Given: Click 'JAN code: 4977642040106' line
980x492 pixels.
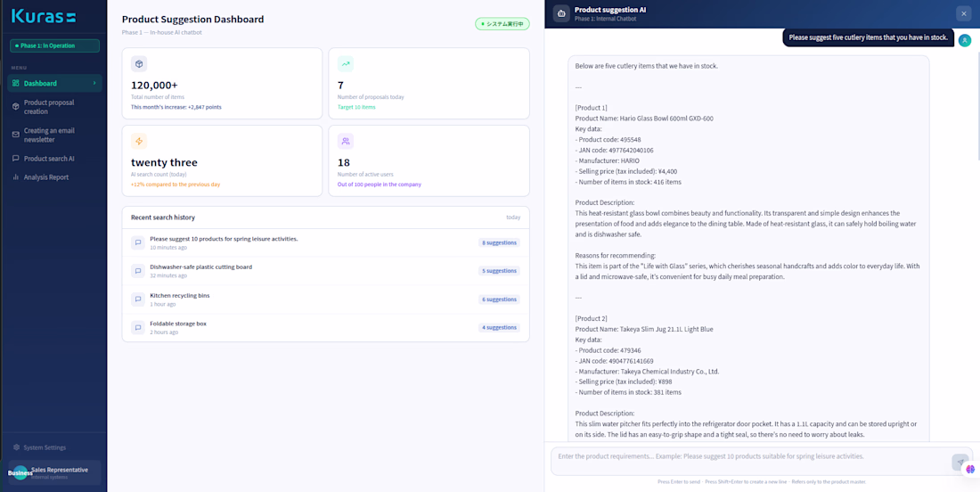Looking at the screenshot, I should [x=615, y=150].
